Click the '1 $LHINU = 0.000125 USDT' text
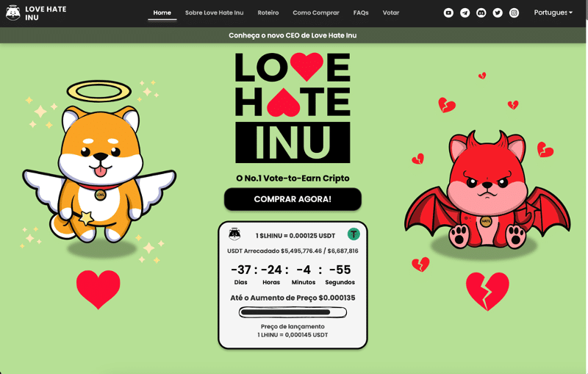 (x=295, y=236)
